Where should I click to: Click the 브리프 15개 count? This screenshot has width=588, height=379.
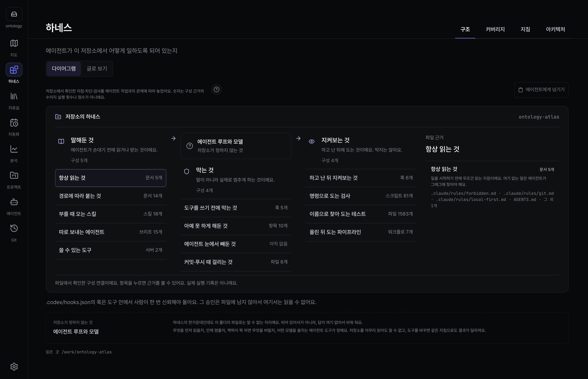[151, 232]
